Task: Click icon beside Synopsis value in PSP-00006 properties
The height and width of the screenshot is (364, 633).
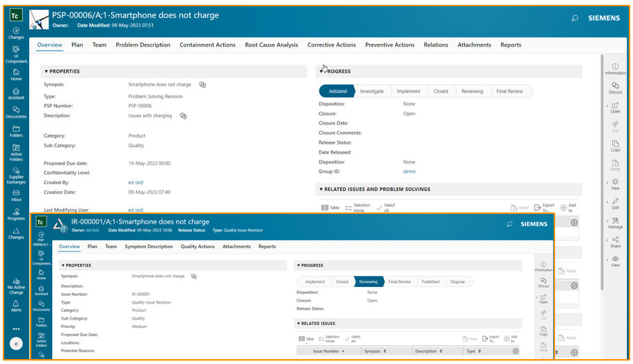Action: coord(202,85)
